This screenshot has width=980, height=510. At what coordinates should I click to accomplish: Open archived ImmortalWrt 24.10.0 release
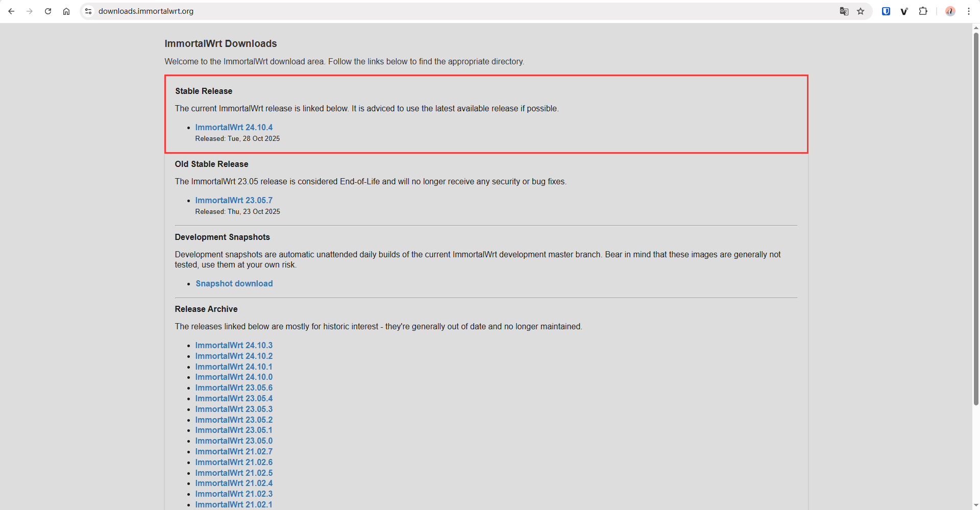[234, 377]
